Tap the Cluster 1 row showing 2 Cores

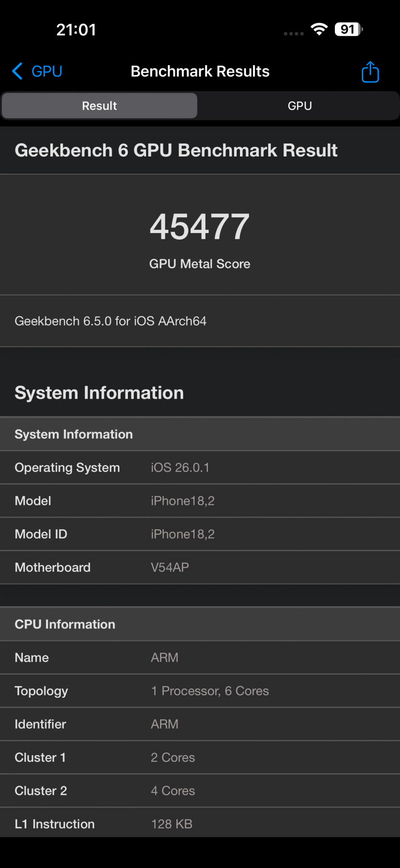[200, 757]
